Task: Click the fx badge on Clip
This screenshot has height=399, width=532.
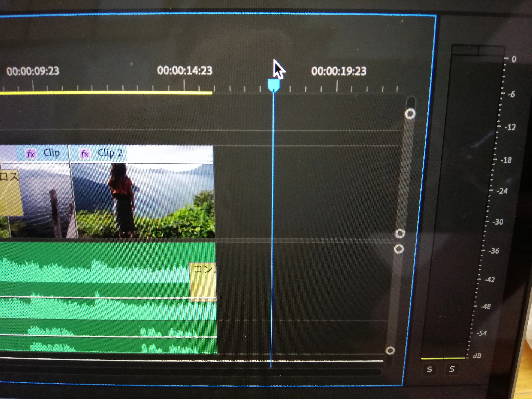Action: click(x=31, y=154)
